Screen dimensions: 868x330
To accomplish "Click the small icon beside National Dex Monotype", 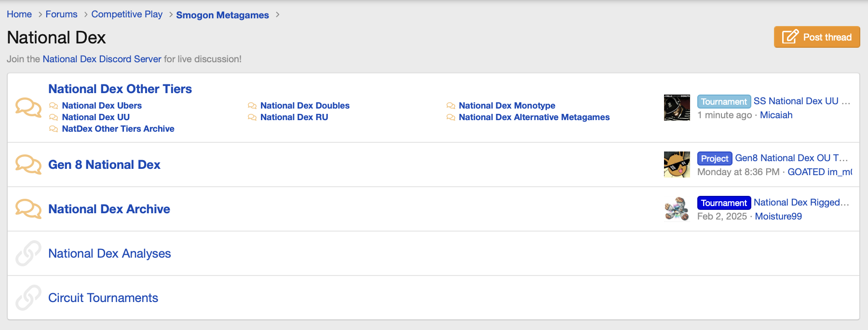I will click(451, 106).
